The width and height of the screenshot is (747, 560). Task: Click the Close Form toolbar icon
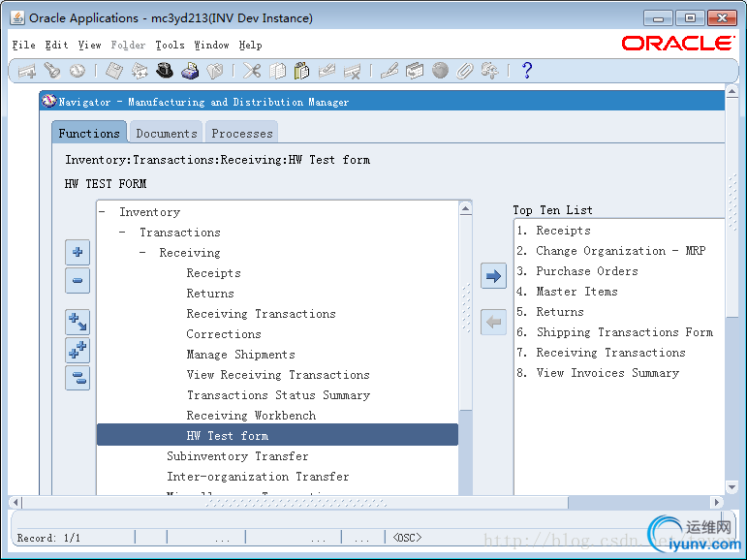pyautogui.click(x=215, y=71)
